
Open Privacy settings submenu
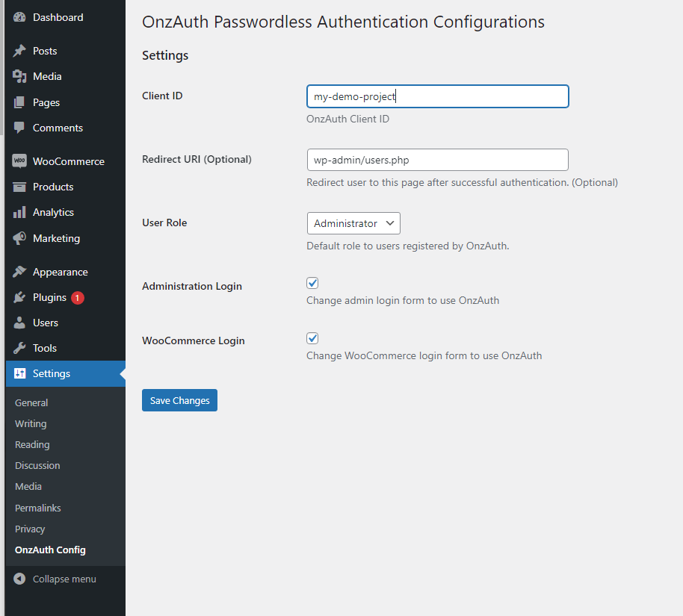click(30, 529)
